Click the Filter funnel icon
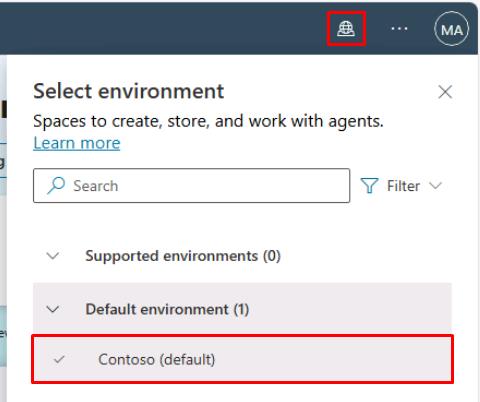 click(369, 185)
